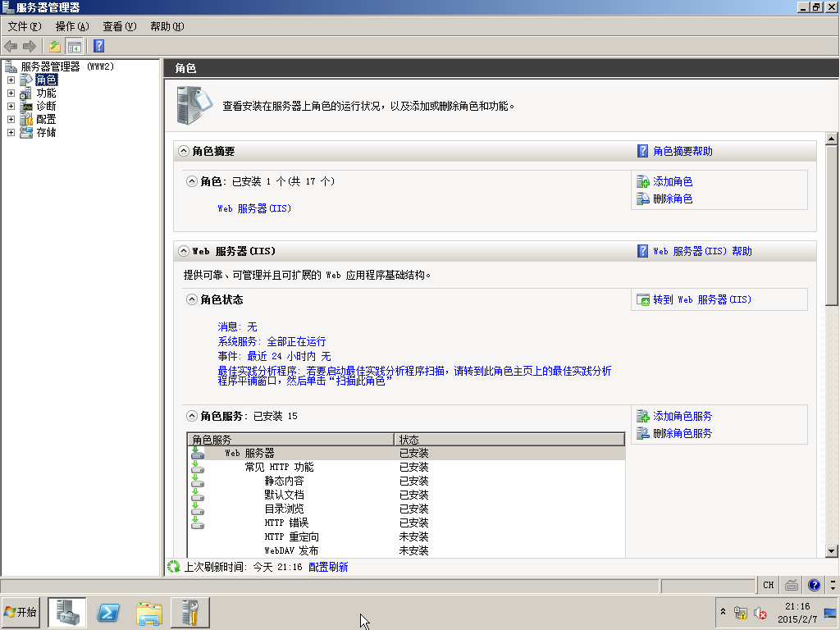840x630 pixels.
Task: Toggle the show/hide console tree icon
Action: (74, 47)
